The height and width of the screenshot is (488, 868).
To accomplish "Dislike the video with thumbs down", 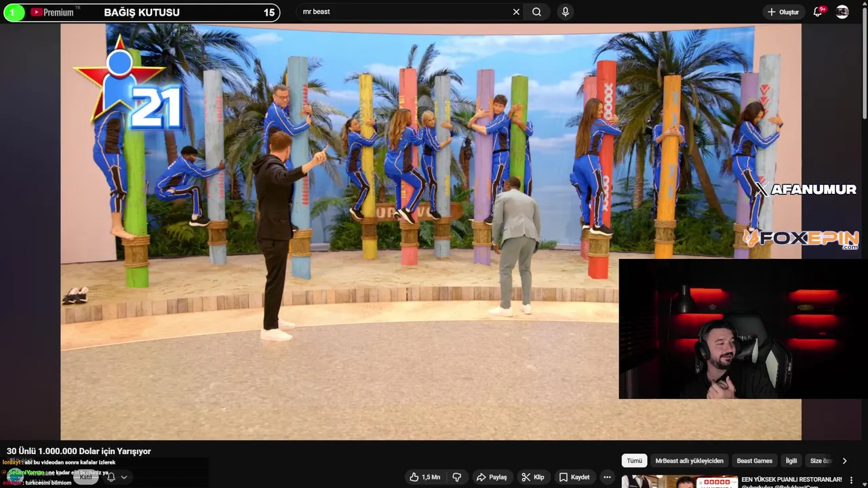I will 457,477.
